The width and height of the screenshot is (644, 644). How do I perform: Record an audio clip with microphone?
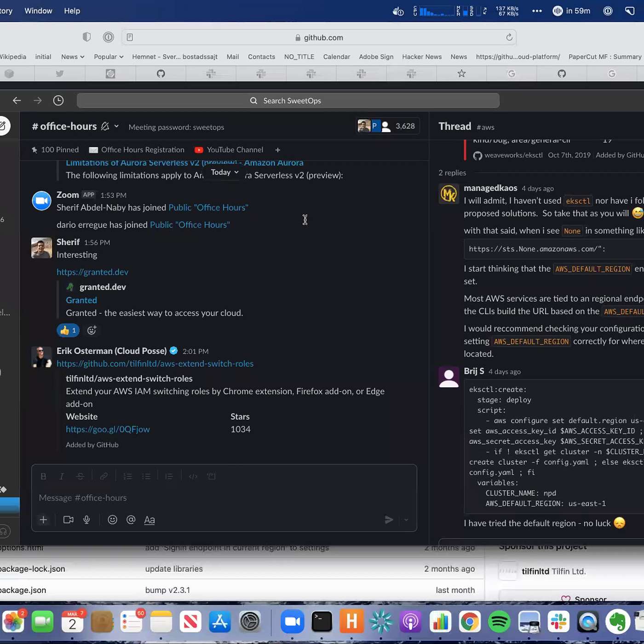[x=86, y=520]
